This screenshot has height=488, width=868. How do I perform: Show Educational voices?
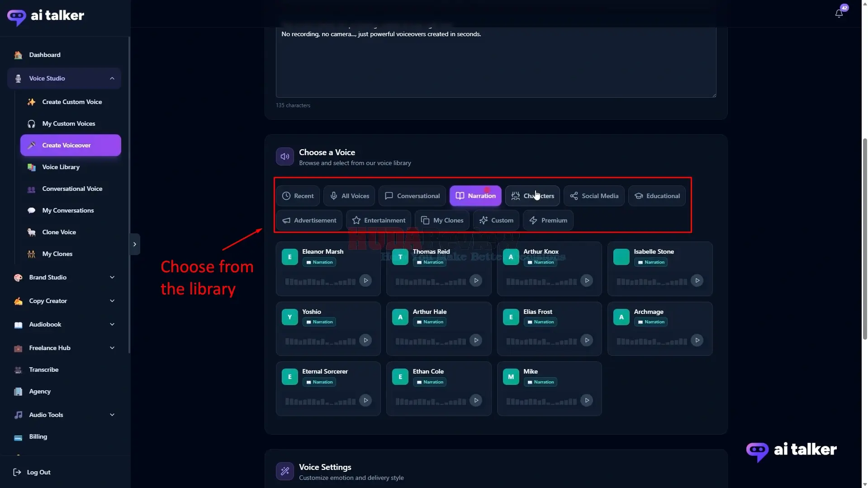coord(657,196)
